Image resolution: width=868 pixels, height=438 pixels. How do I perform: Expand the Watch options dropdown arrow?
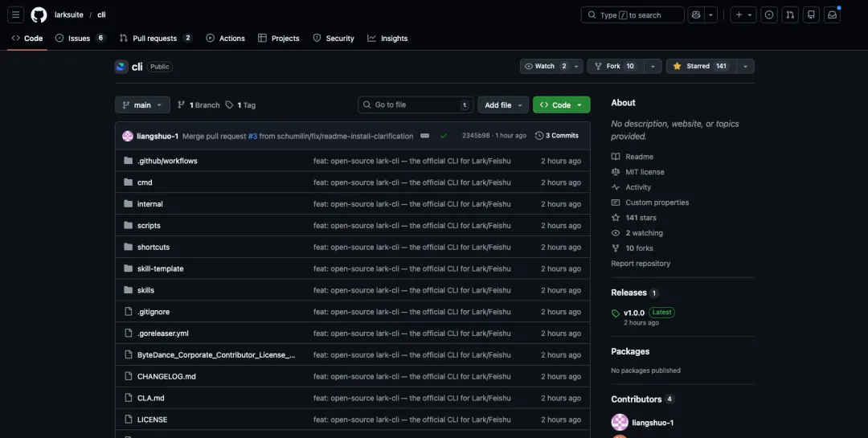[x=576, y=67]
